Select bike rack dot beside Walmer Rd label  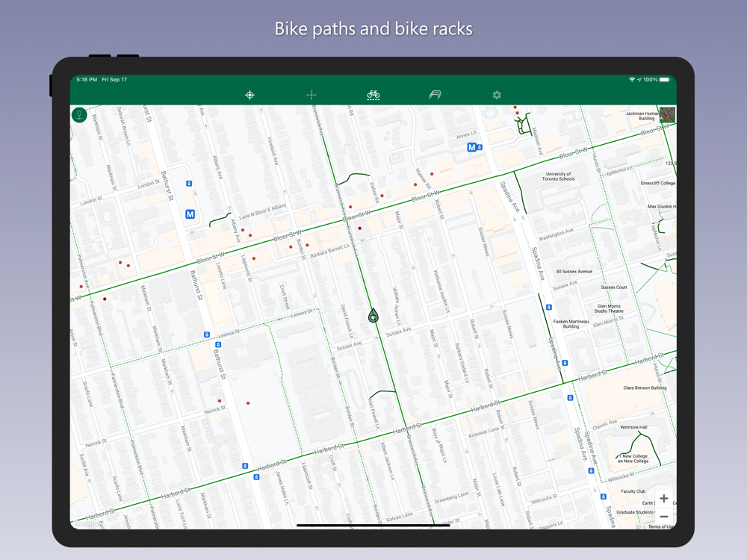coord(432,174)
